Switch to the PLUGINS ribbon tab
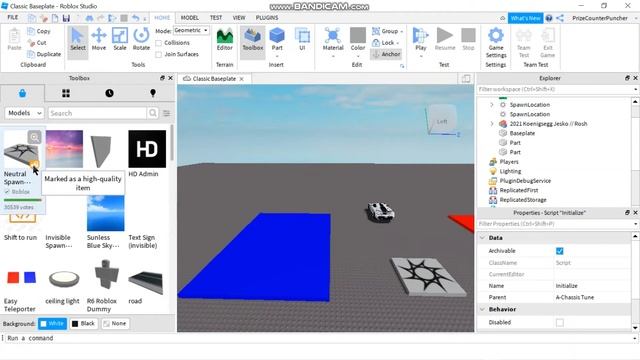This screenshot has height=360, width=640. pos(267,18)
